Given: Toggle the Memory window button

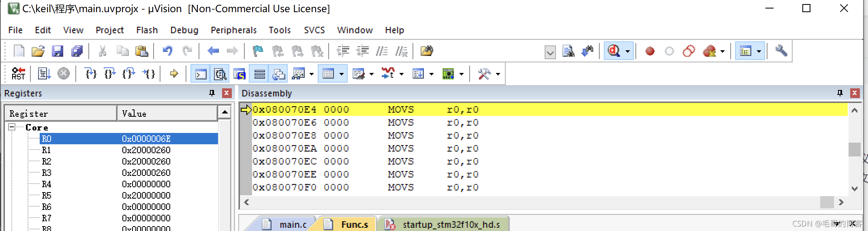Looking at the screenshot, I should point(328,74).
